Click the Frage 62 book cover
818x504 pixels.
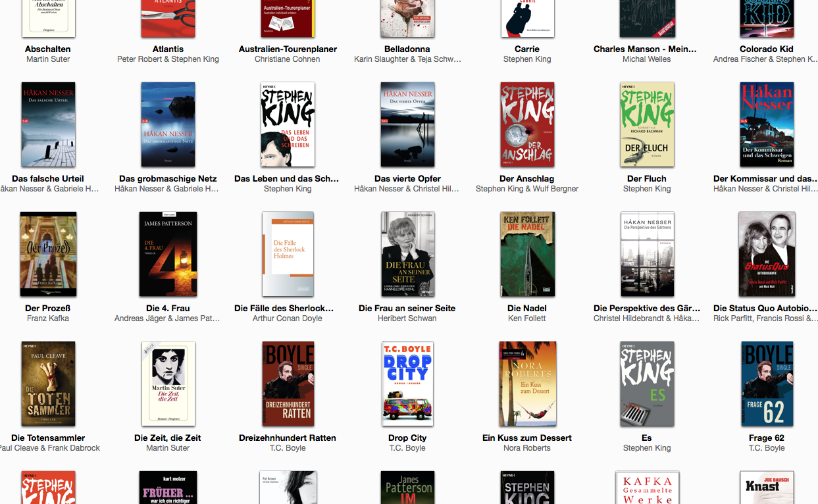[767, 384]
